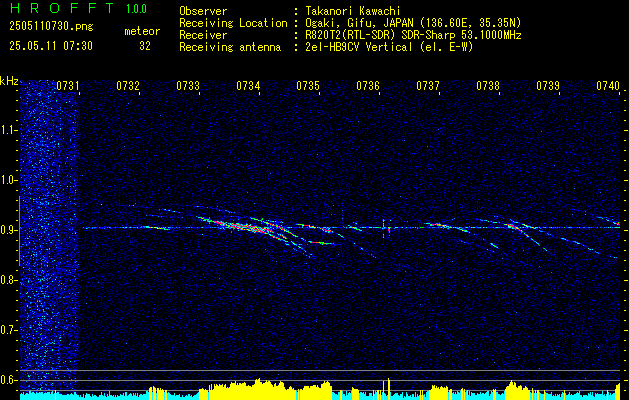The width and height of the screenshot is (629, 400).
Task: Select the filename 2505110730.png
Action: click(51, 27)
